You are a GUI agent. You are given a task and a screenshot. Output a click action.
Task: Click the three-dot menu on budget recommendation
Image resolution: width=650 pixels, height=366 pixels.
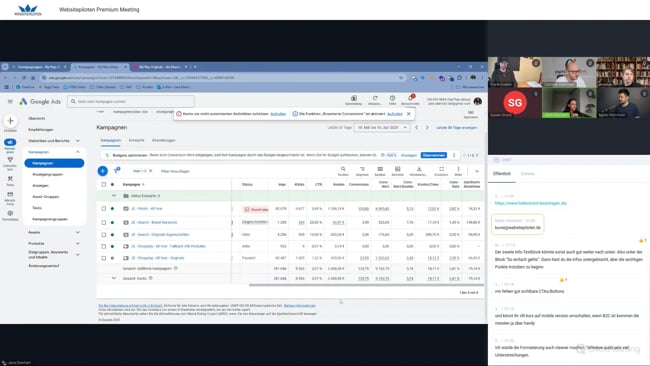point(454,155)
